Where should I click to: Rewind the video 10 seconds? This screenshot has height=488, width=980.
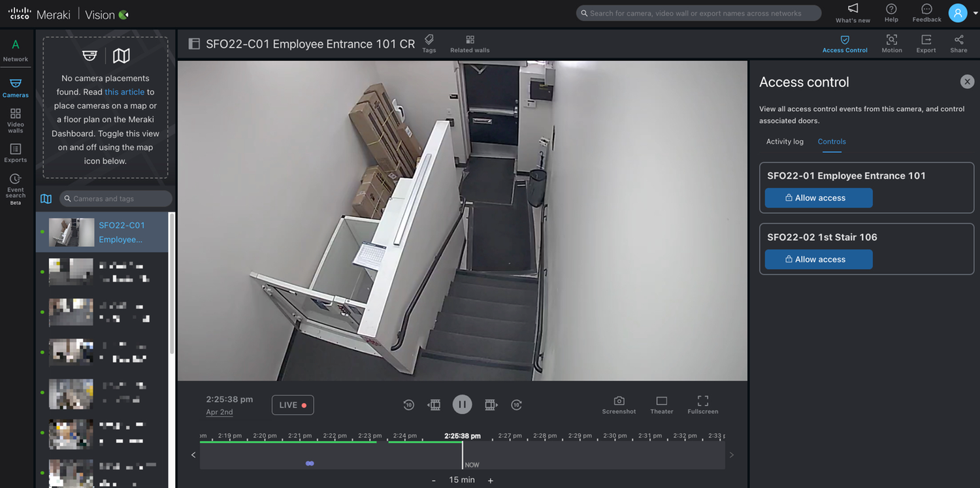pos(408,404)
